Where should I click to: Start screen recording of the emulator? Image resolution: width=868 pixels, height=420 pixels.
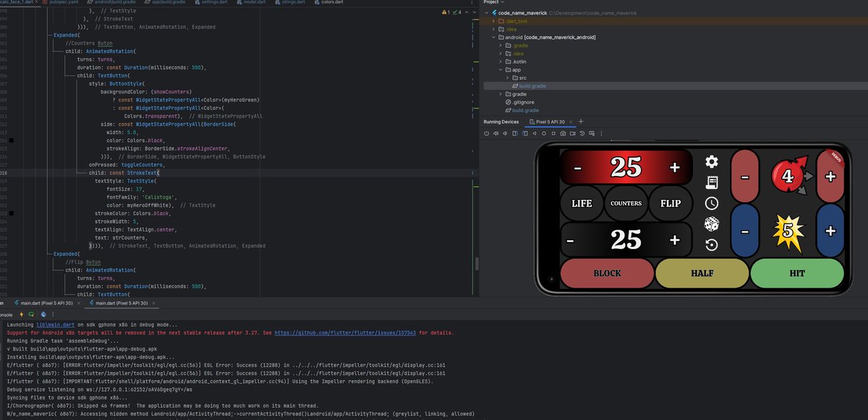click(x=573, y=134)
